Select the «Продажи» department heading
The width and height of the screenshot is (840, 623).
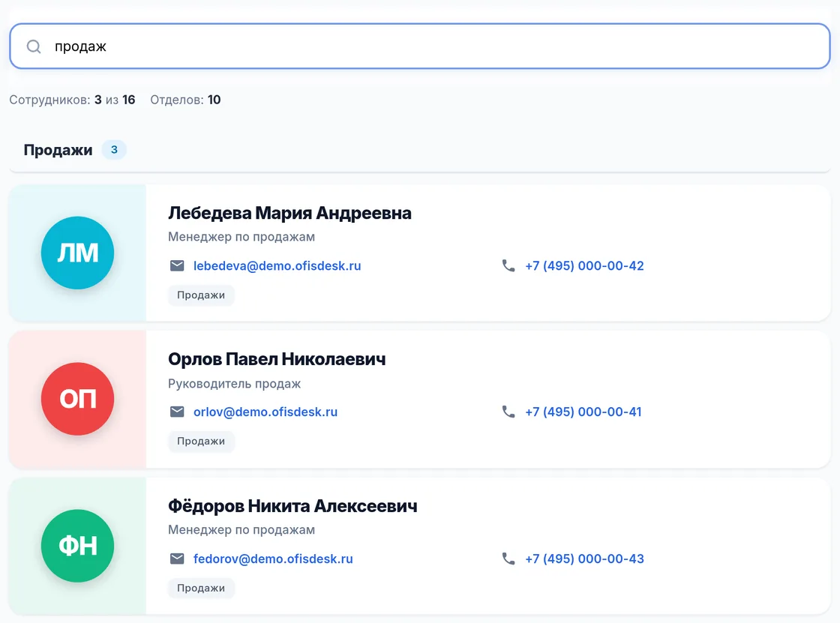tap(58, 150)
